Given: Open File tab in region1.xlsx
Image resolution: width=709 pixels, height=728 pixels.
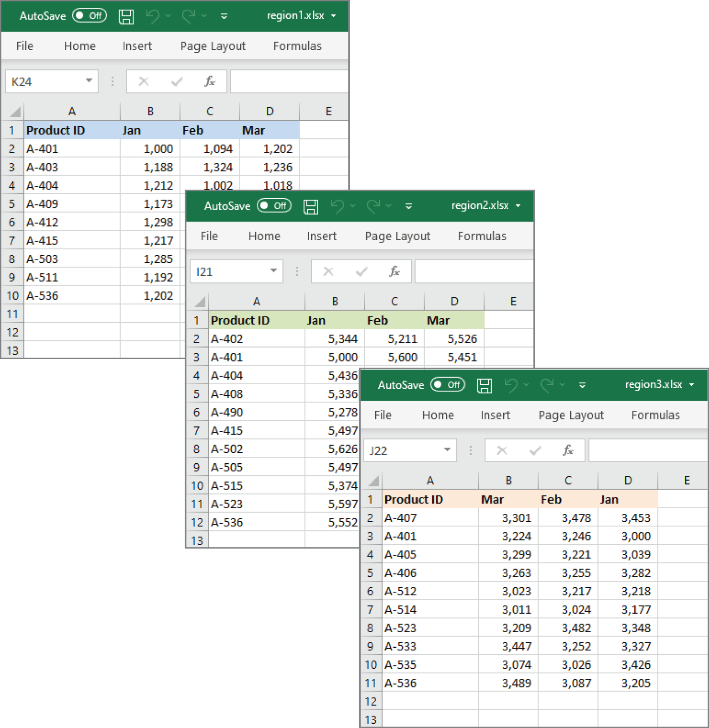Looking at the screenshot, I should (x=25, y=46).
